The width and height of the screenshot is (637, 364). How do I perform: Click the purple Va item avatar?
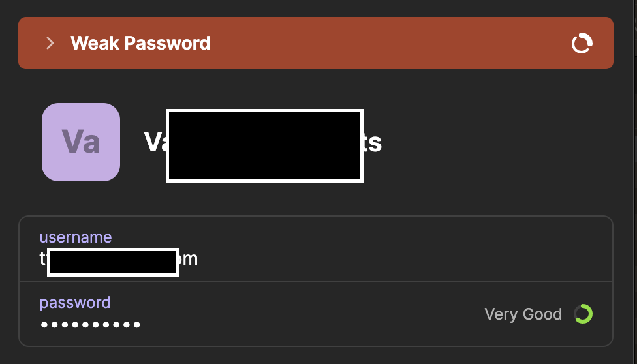81,142
